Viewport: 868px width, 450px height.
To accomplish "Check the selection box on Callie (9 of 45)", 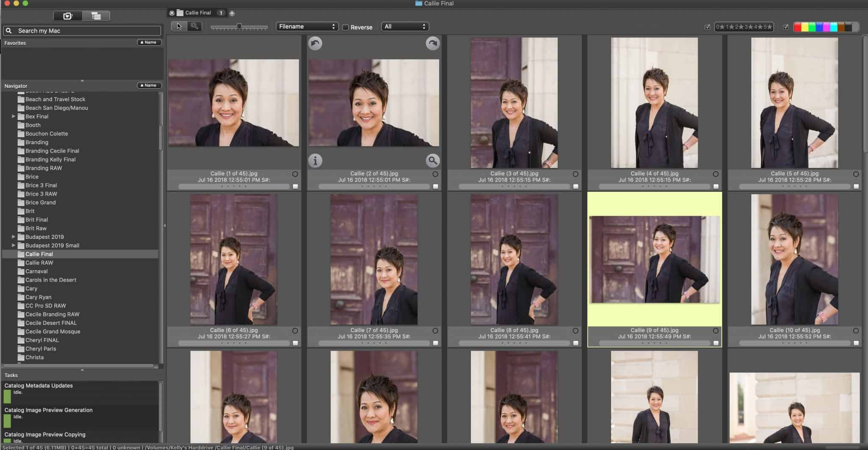I will pyautogui.click(x=716, y=343).
